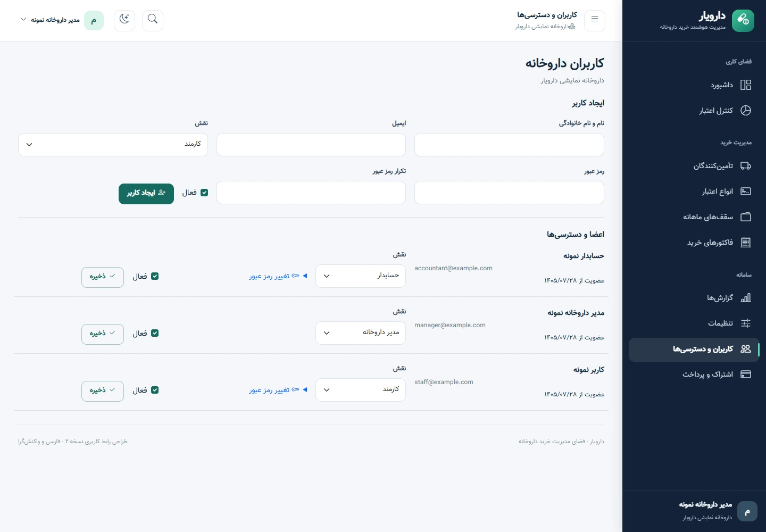Open اشتراک و پرداخت menu item
Image resolution: width=766 pixels, height=532 pixels.
coord(694,375)
